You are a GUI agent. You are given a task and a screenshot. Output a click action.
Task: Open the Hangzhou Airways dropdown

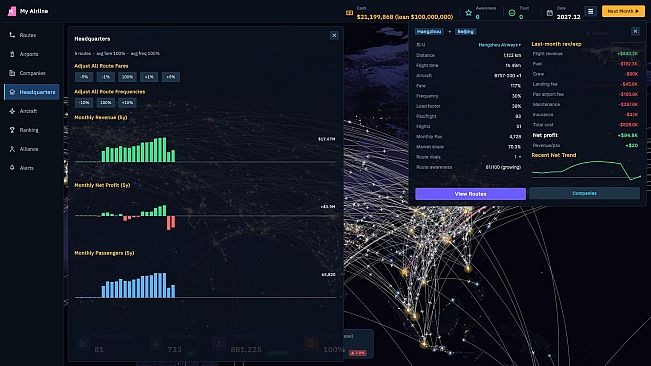point(499,45)
